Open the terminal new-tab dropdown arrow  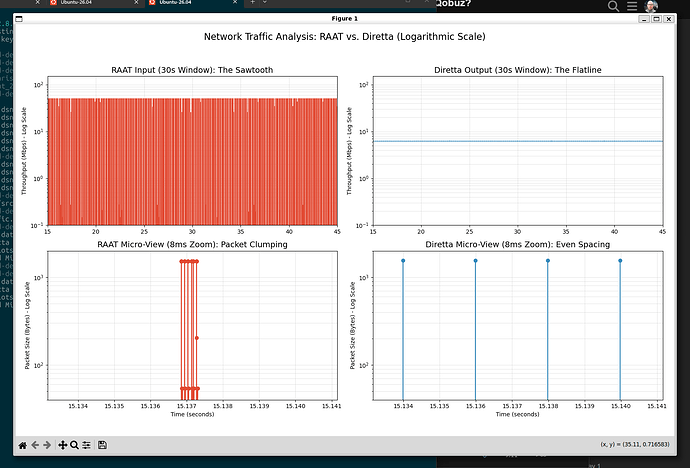coord(264,2)
